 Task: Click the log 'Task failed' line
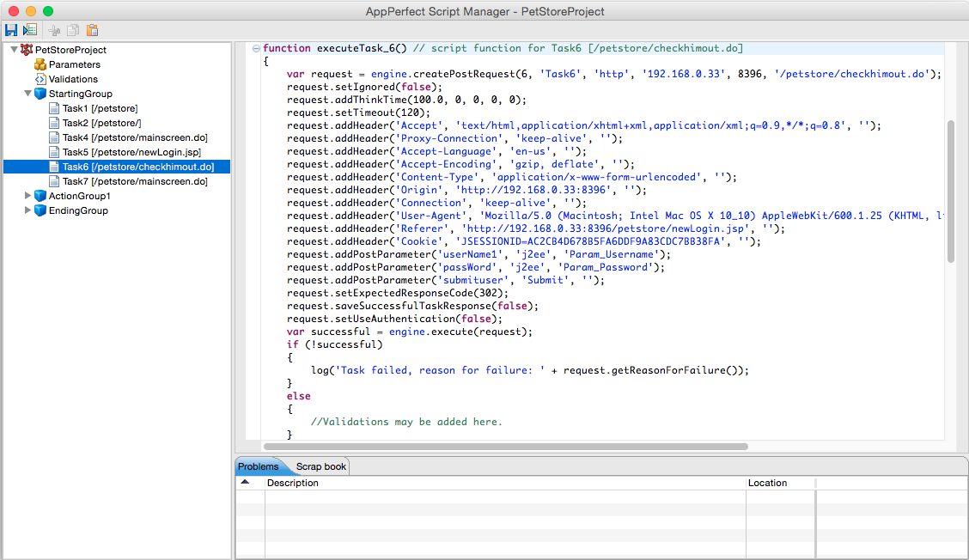pyautogui.click(x=530, y=370)
